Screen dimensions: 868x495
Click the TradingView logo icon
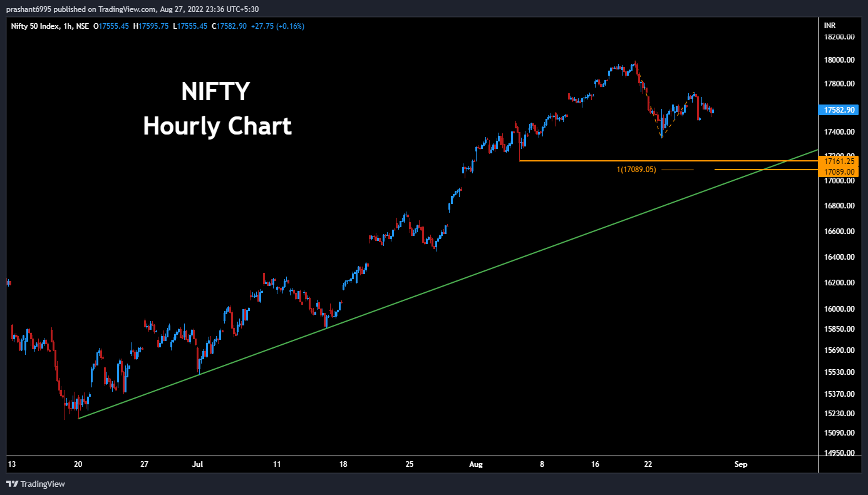[x=12, y=484]
